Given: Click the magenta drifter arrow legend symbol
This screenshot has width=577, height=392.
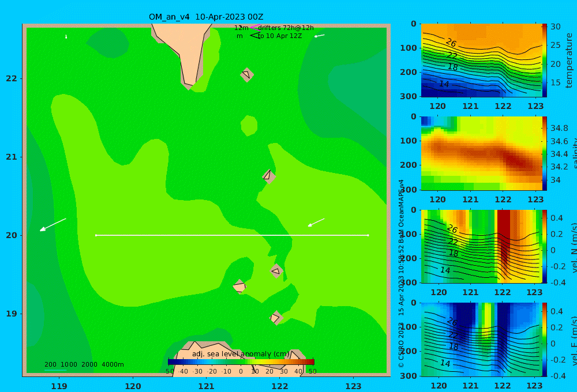Looking at the screenshot, I should point(255,28).
